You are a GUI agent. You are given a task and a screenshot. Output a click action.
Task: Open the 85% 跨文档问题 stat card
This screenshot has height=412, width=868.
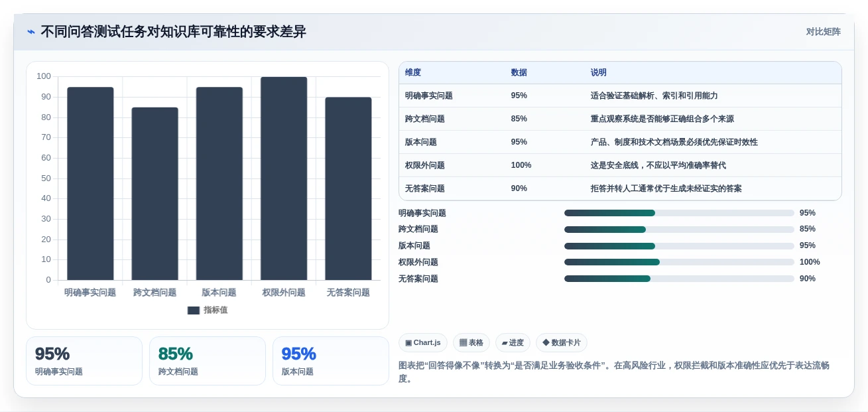208,361
